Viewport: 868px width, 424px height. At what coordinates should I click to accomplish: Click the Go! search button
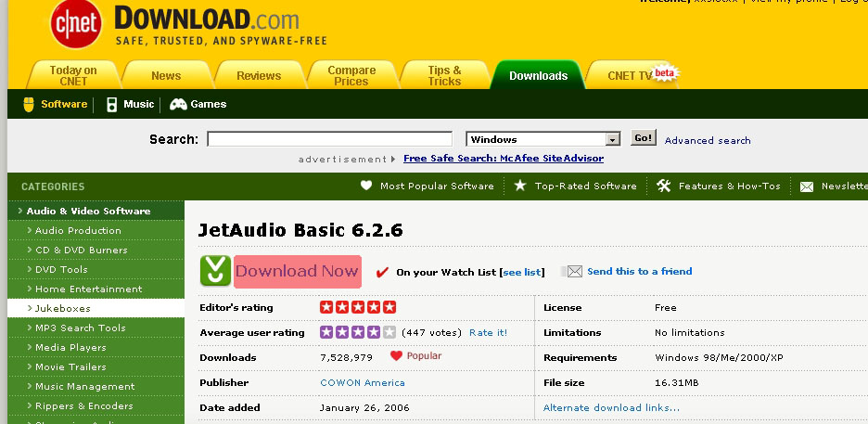click(x=644, y=138)
